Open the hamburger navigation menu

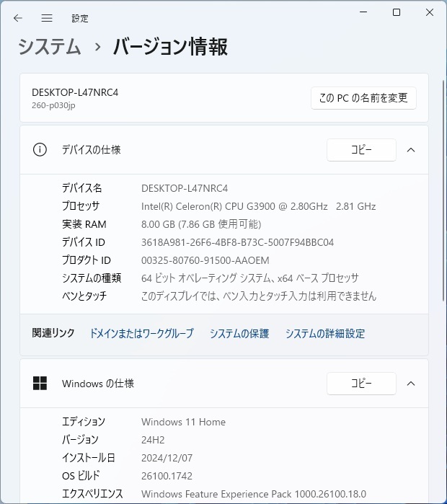pyautogui.click(x=47, y=18)
